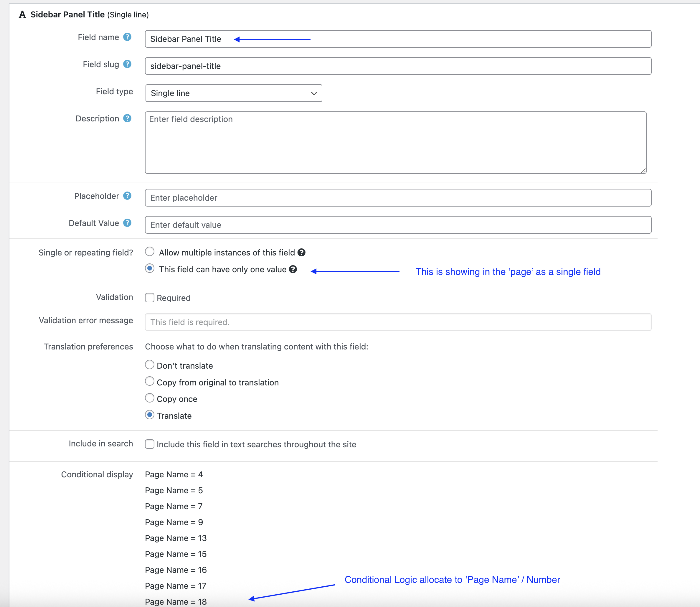This screenshot has height=607, width=700.
Task: Choose Copy from original to translation
Action: [x=150, y=381]
